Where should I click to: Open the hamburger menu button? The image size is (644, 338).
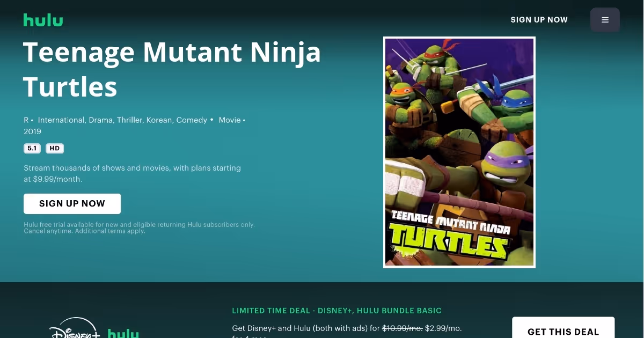click(x=605, y=20)
